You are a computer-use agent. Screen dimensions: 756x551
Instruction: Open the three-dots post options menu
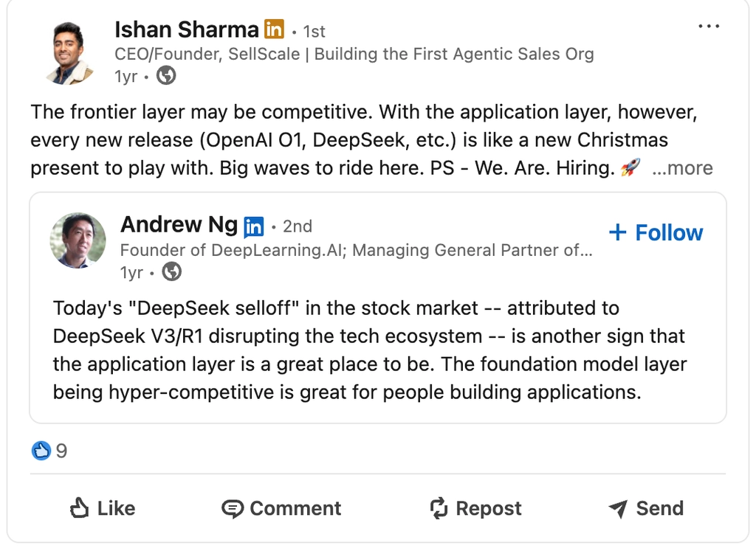pyautogui.click(x=708, y=27)
